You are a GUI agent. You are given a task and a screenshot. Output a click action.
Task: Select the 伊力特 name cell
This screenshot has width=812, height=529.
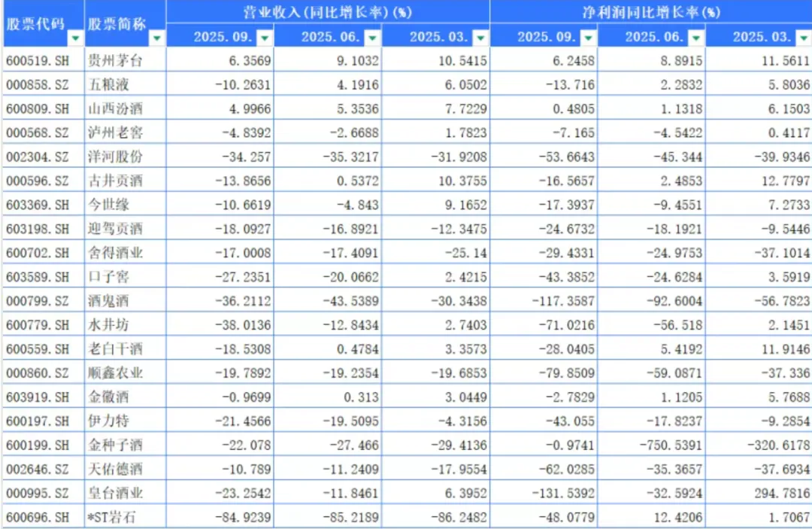(126, 421)
